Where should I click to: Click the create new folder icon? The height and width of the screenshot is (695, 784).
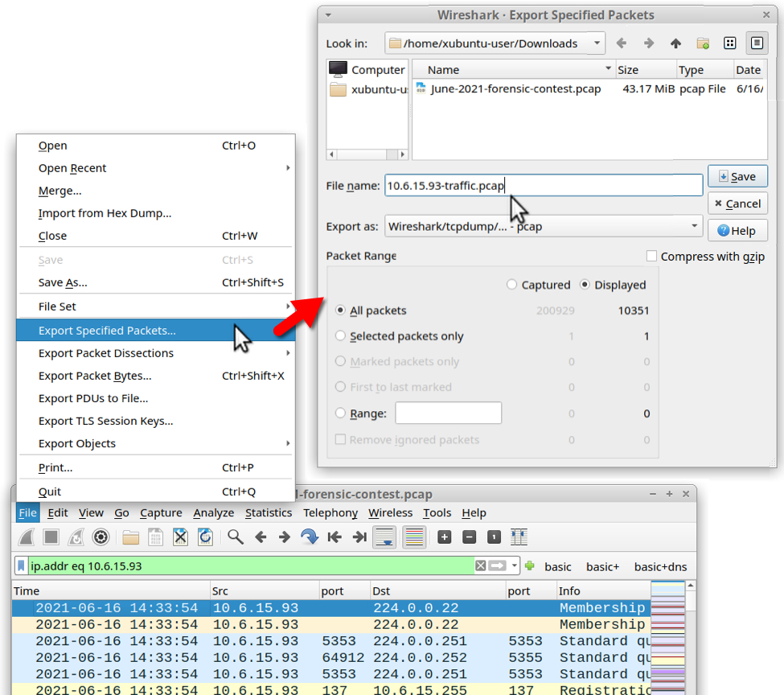pos(703,43)
